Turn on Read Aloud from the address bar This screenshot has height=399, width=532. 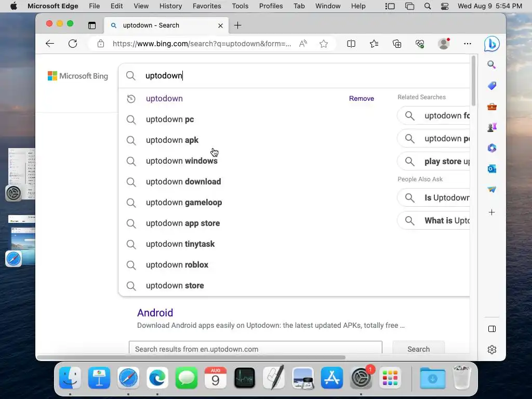[x=303, y=44]
